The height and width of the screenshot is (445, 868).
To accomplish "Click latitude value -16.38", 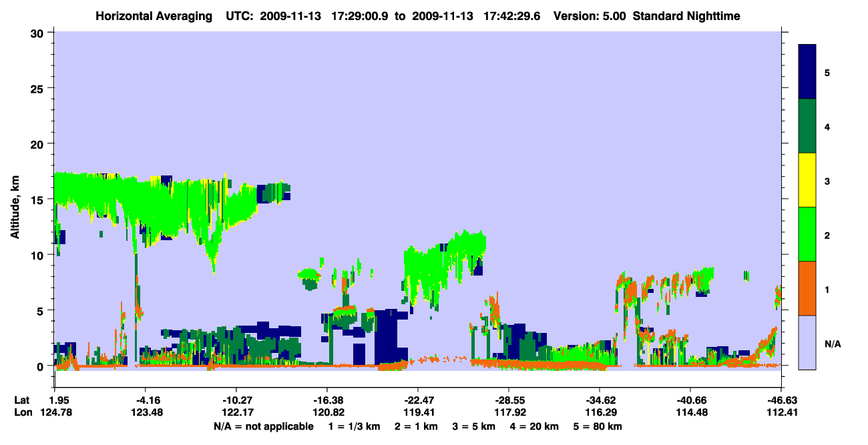I will [x=327, y=400].
